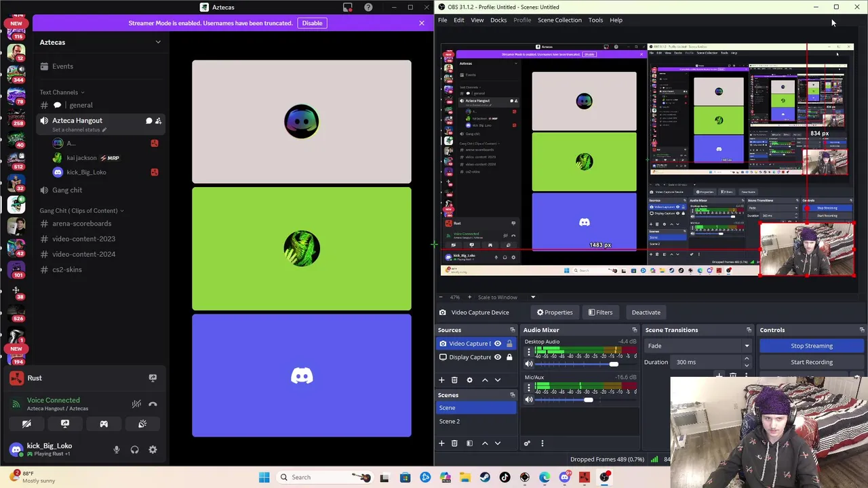The height and width of the screenshot is (488, 868).
Task: Collapse the Text Channels category
Action: pyautogui.click(x=62, y=92)
